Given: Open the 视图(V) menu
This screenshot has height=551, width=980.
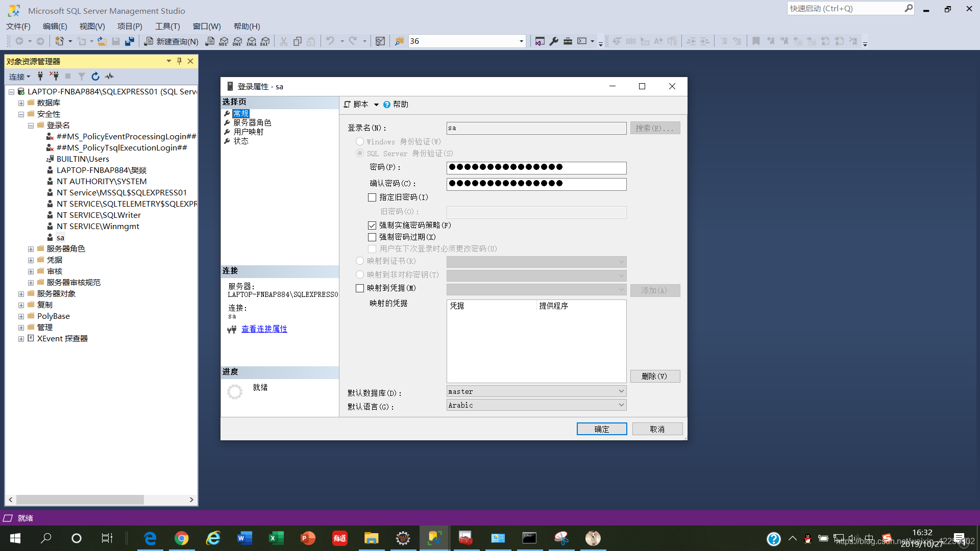Looking at the screenshot, I should click(92, 26).
